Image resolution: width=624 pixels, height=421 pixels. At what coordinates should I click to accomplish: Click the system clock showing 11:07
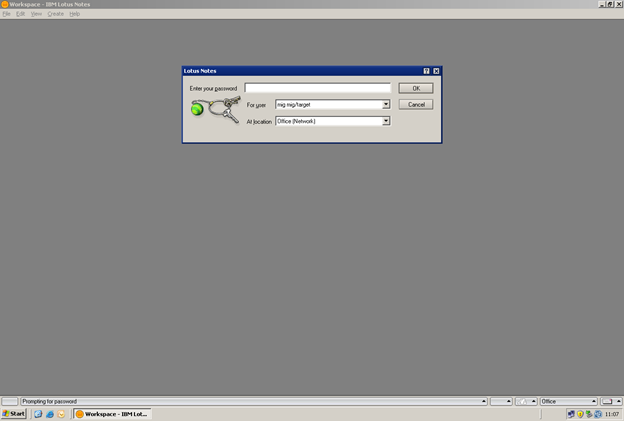(612, 414)
